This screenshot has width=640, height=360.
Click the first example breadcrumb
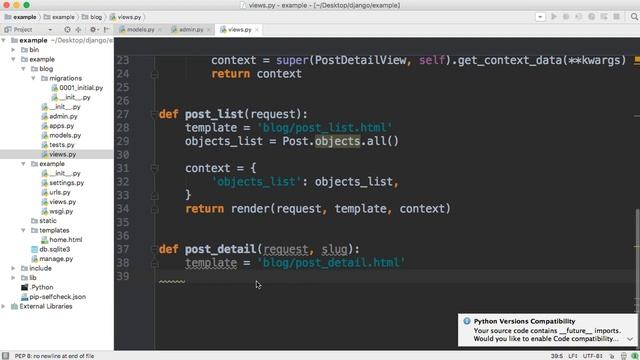(20, 17)
